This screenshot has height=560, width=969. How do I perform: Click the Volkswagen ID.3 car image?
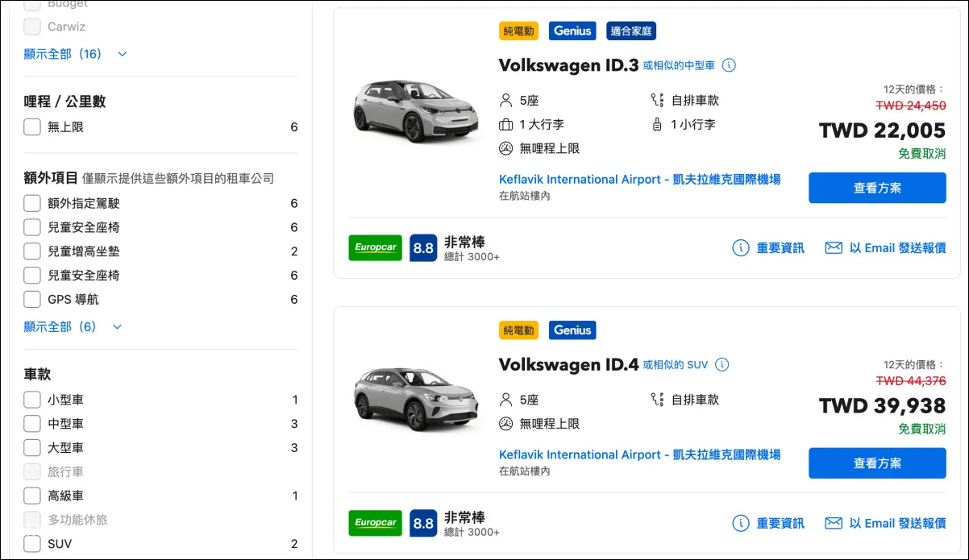tap(410, 110)
